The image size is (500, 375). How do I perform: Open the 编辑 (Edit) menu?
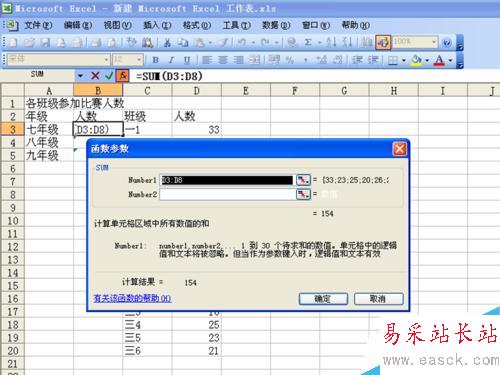tap(78, 25)
